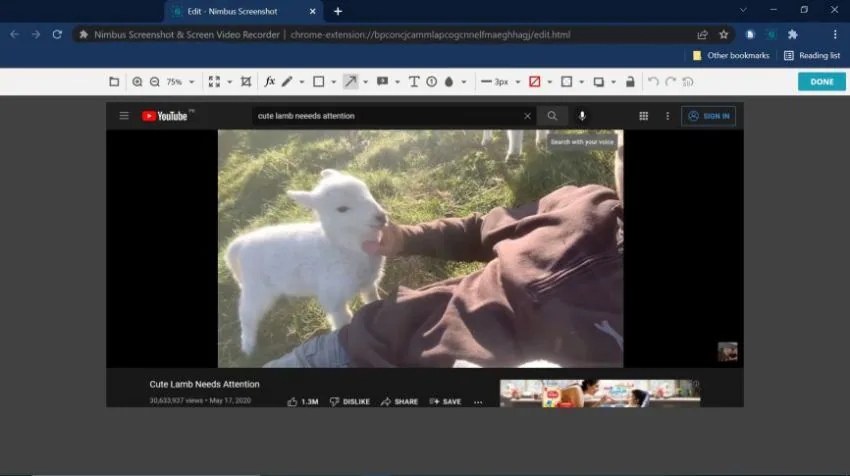
Task: Select the Arrow tool
Action: coord(351,82)
